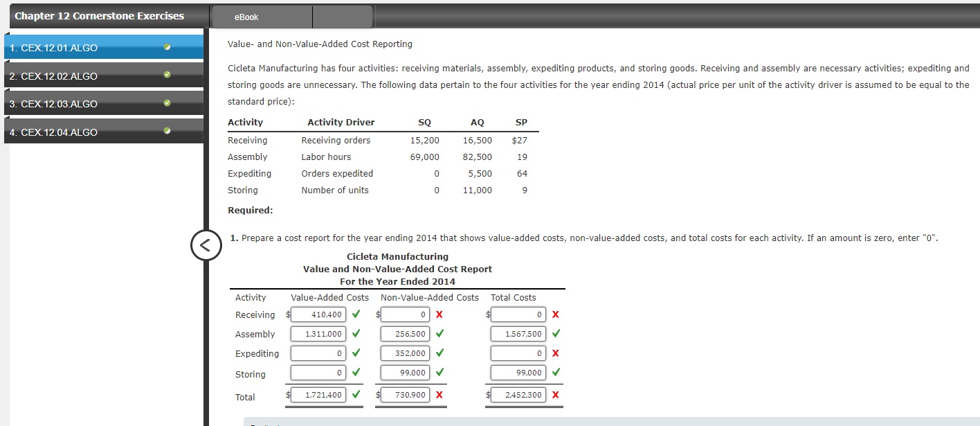This screenshot has width=980, height=426.
Task: Click the green check beside Total 1,721,400
Action: [x=356, y=394]
